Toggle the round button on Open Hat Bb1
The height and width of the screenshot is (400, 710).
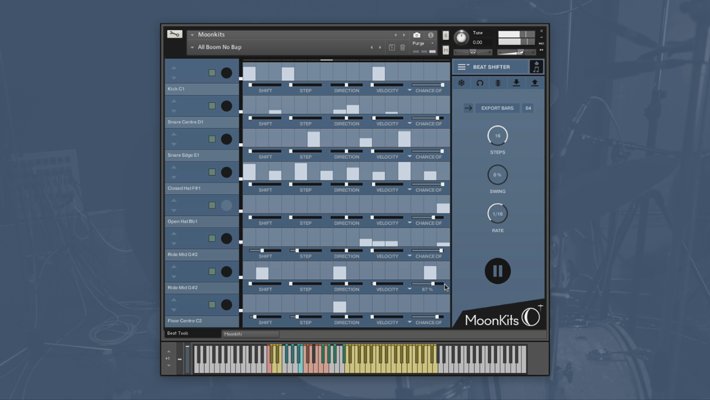pos(226,205)
